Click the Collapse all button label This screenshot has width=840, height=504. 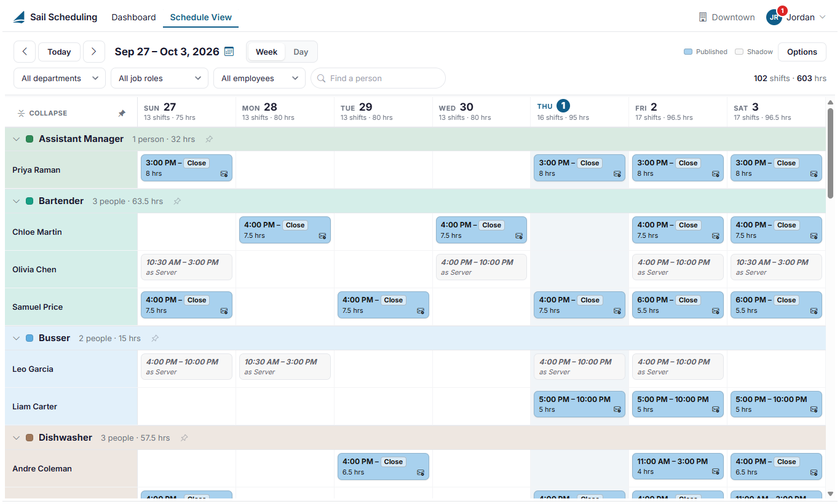click(x=48, y=113)
